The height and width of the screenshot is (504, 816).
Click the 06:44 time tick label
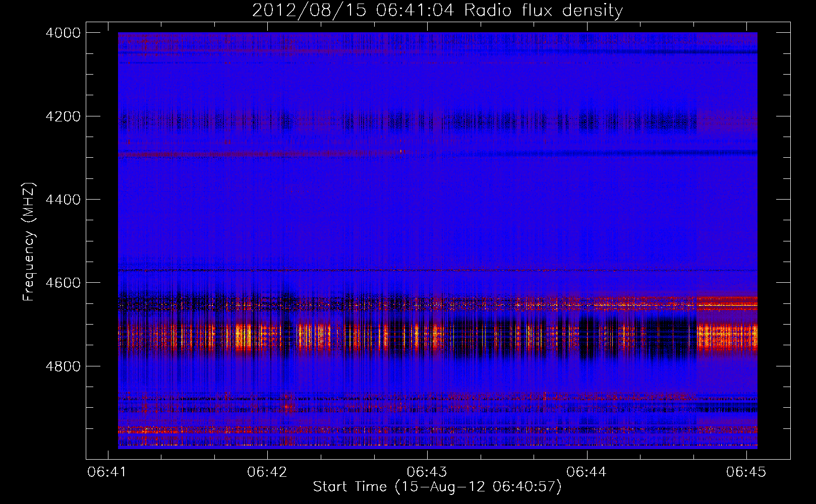click(x=586, y=472)
